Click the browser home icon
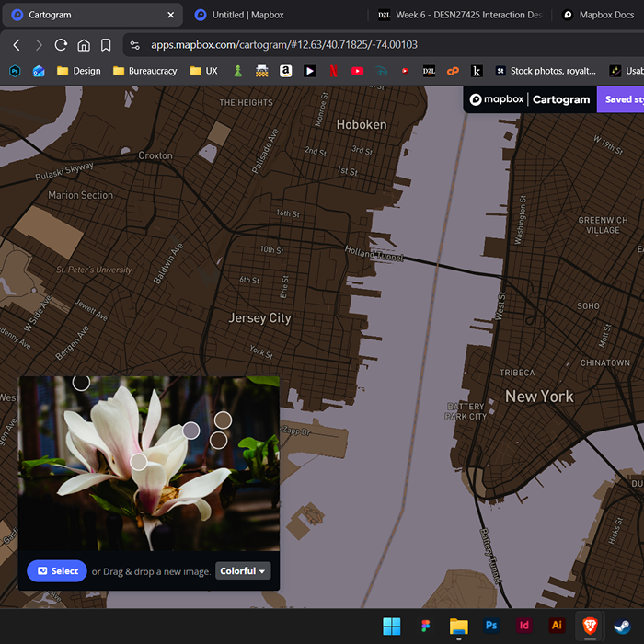 tap(84, 45)
